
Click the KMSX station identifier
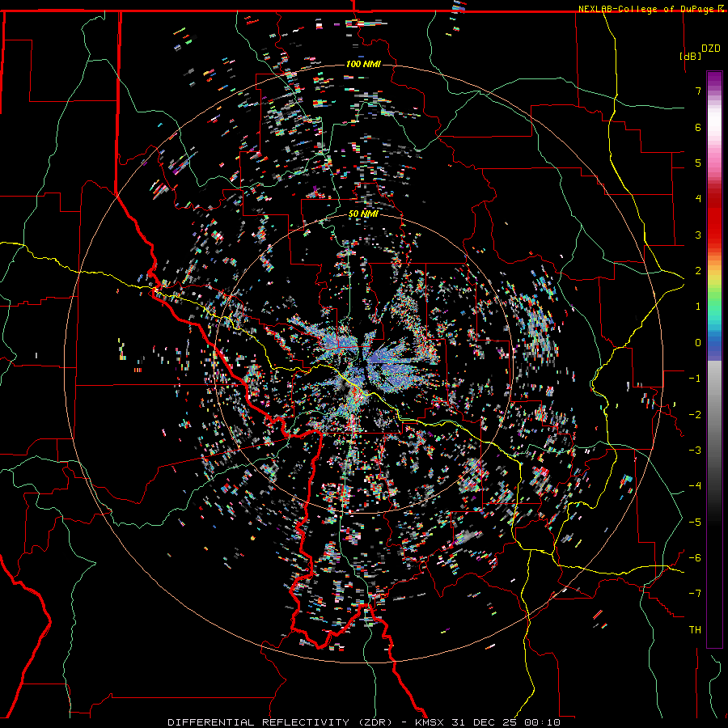(430, 722)
